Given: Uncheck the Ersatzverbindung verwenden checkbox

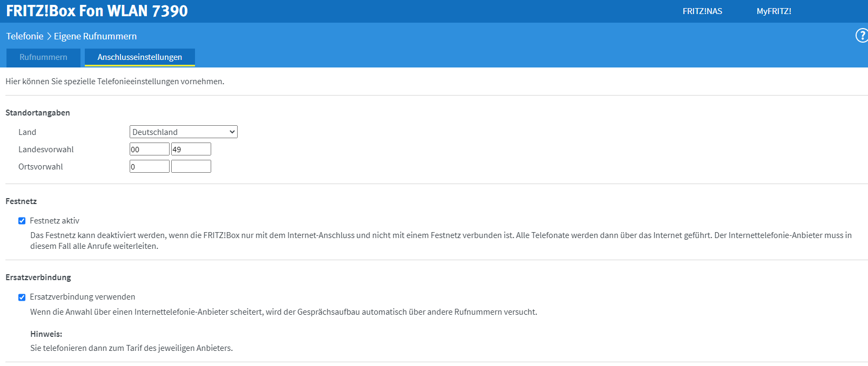Looking at the screenshot, I should [22, 297].
